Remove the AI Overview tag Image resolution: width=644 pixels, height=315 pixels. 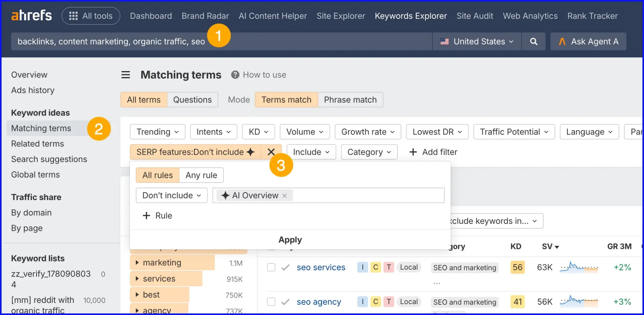click(284, 196)
